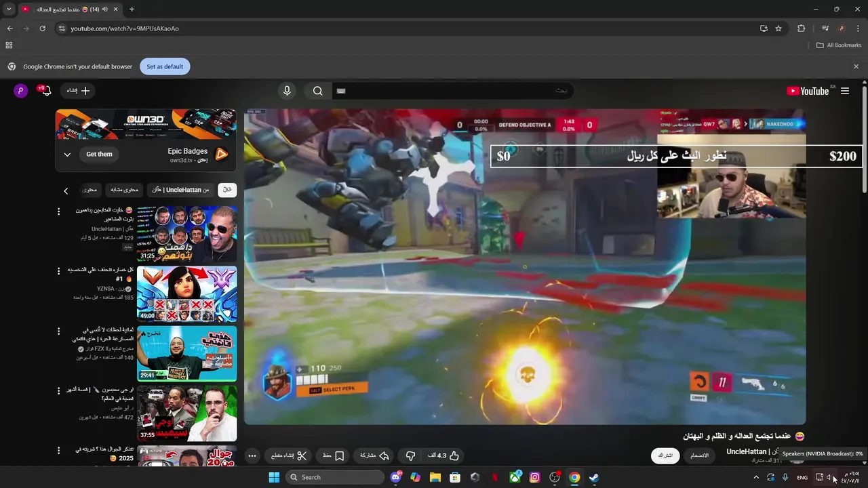Show hidden system tray icons chevron

click(756, 477)
